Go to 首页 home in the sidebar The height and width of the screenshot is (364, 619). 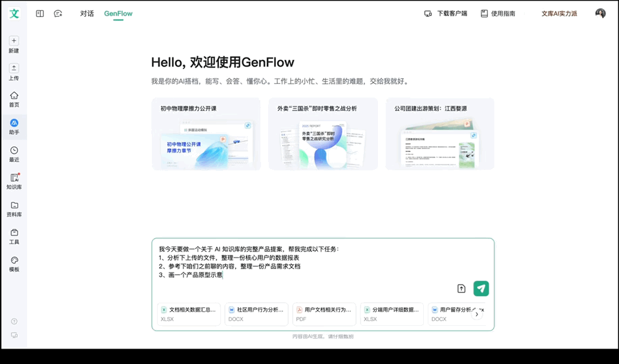[14, 99]
